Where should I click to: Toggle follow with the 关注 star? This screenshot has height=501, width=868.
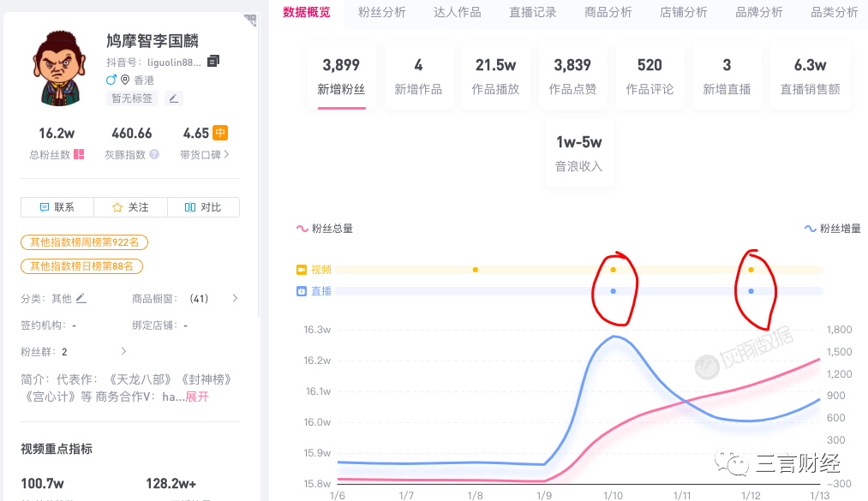tap(116, 206)
